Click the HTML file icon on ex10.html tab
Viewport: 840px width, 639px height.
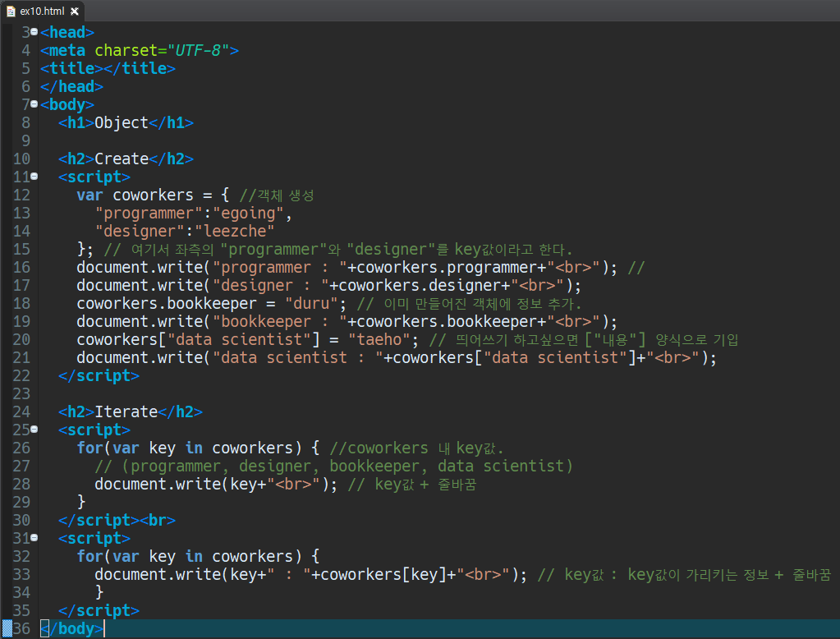coord(11,11)
